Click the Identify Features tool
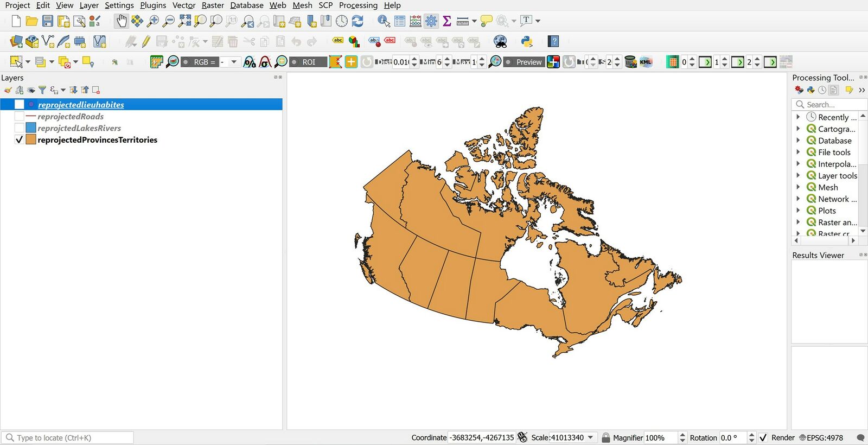The height and width of the screenshot is (445, 868). point(384,21)
